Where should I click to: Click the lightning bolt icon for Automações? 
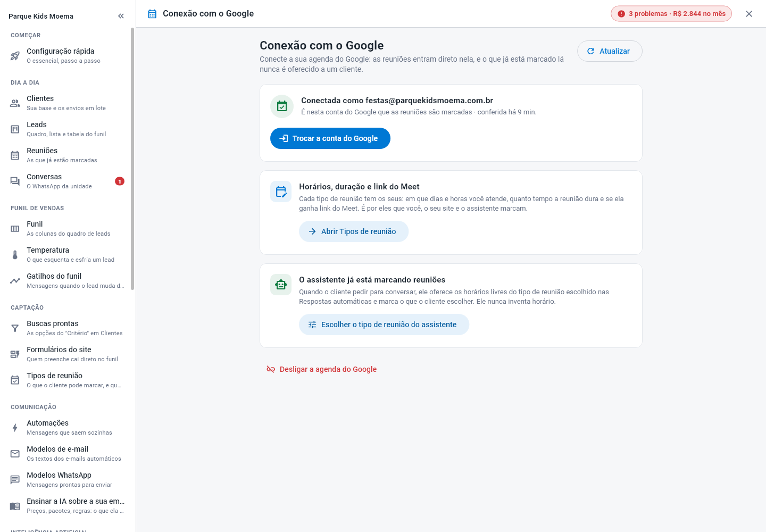click(15, 428)
